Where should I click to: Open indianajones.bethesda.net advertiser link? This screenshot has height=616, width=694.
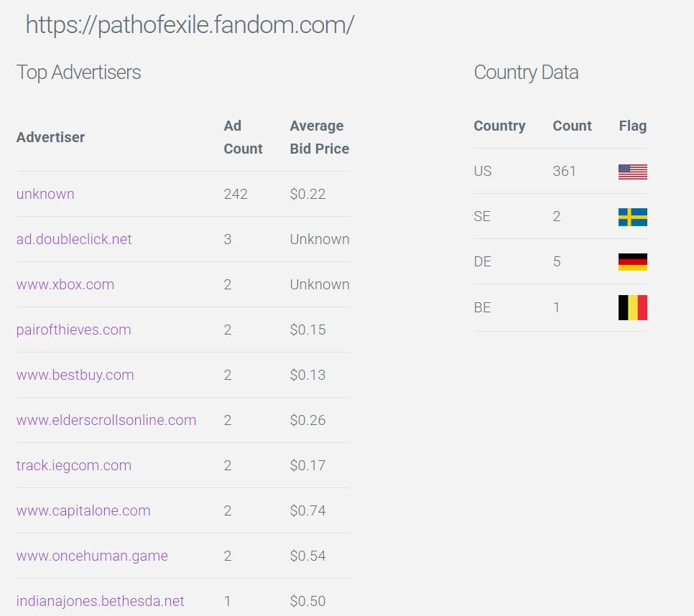100,601
